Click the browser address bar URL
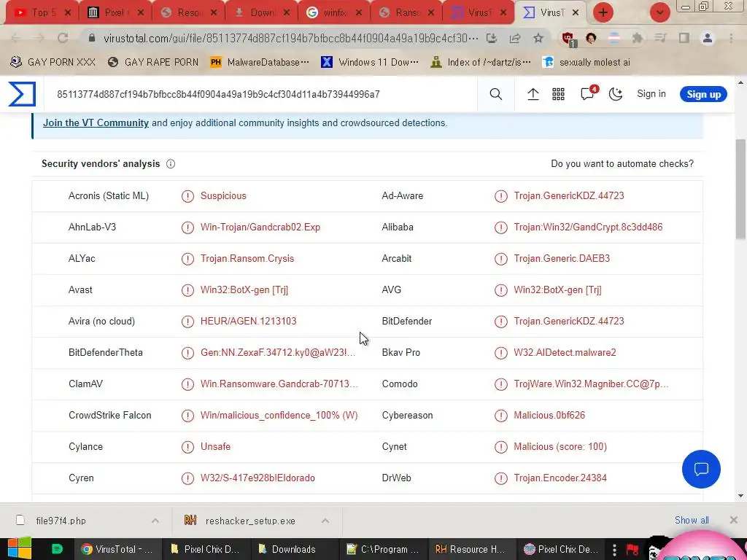 click(290, 38)
